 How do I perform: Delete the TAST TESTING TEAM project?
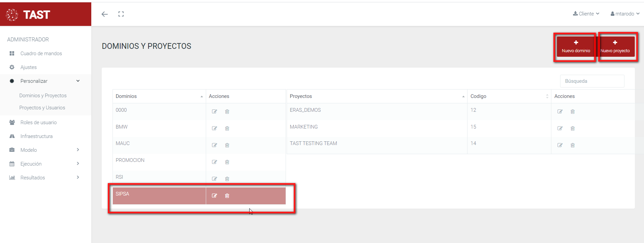click(573, 145)
